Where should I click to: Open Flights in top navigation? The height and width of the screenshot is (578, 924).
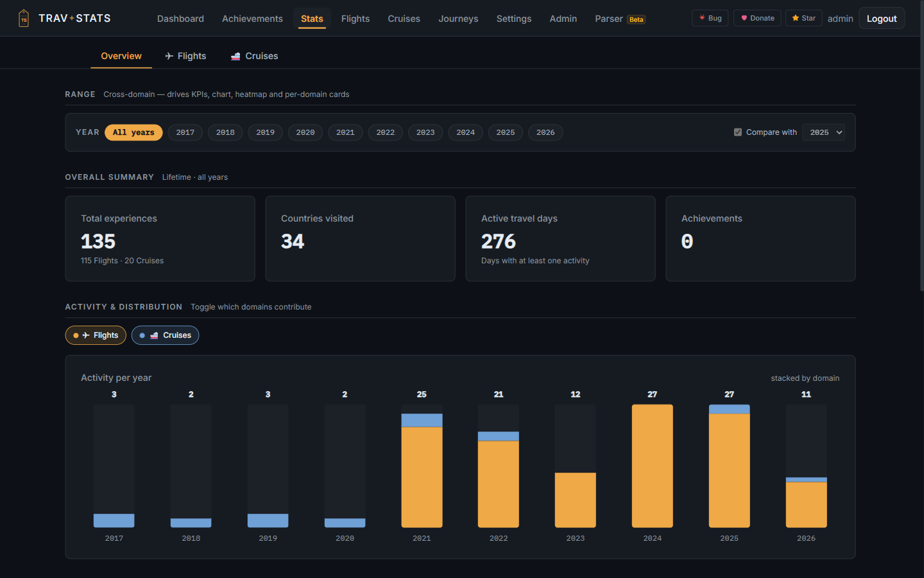coord(355,19)
